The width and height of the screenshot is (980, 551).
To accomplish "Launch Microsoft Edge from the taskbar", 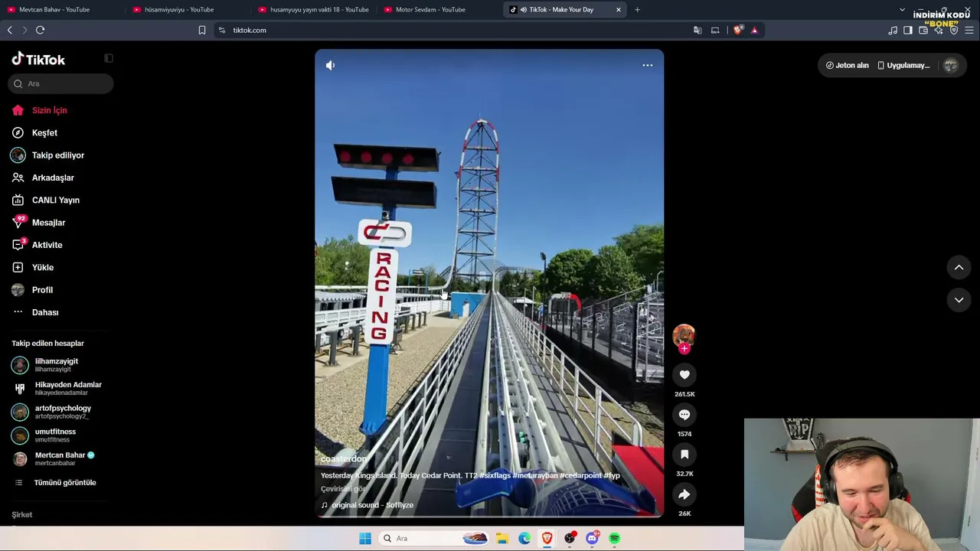I will [x=524, y=538].
